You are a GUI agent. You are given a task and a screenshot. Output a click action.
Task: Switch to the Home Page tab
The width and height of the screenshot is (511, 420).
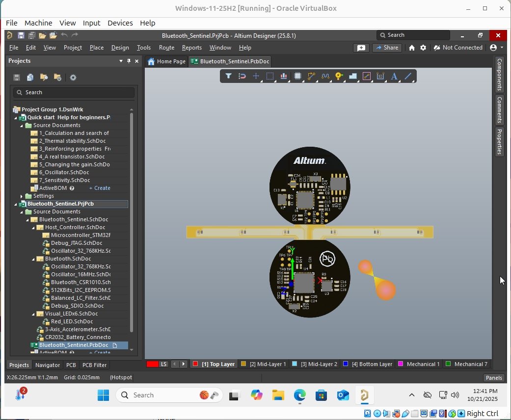(x=166, y=61)
